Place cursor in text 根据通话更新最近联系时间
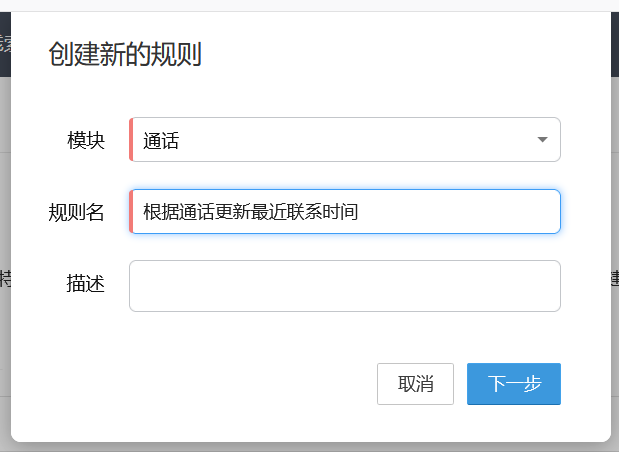 250,211
